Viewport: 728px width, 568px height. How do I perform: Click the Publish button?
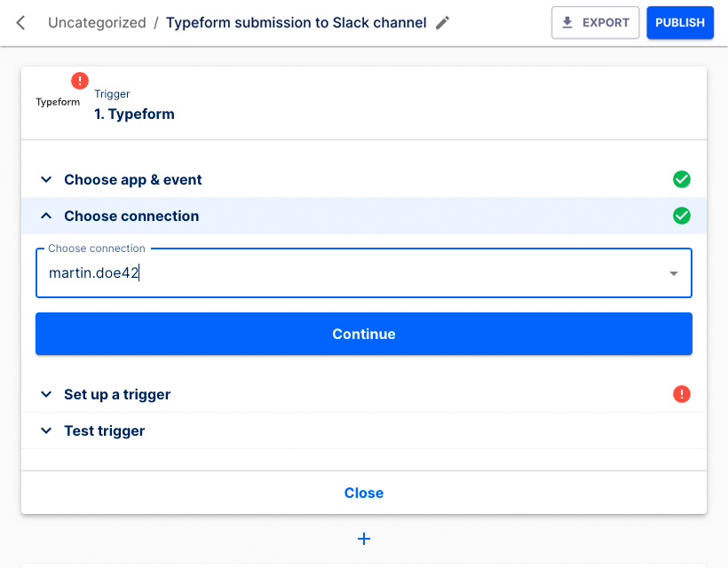tap(680, 22)
